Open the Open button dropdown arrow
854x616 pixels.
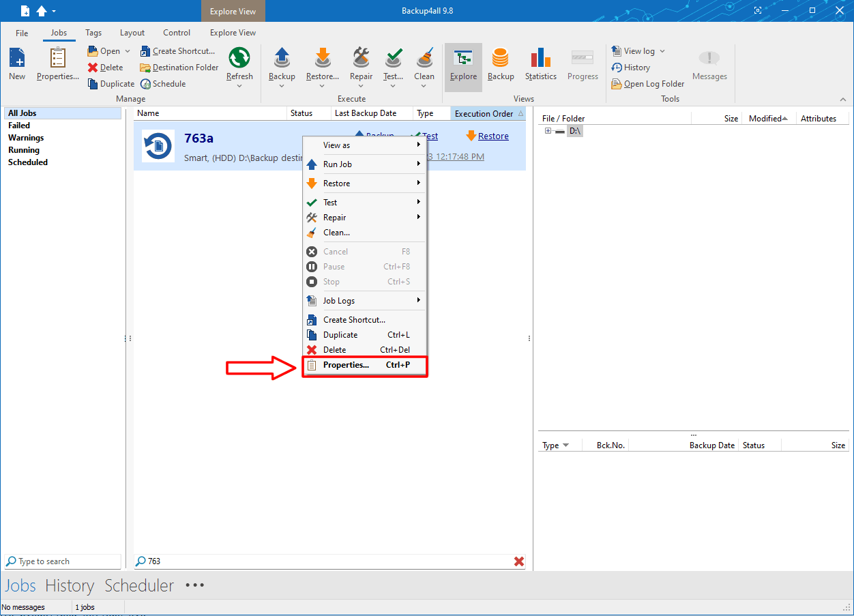(127, 50)
